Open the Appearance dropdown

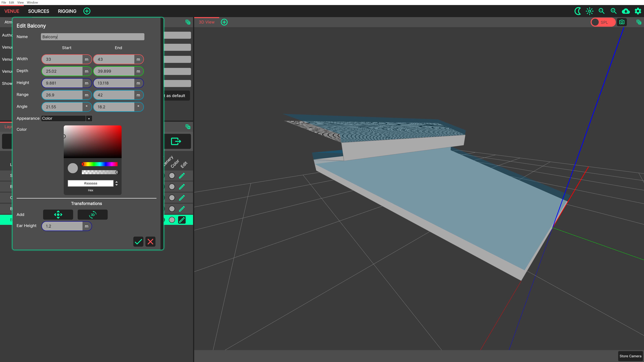coord(67,119)
